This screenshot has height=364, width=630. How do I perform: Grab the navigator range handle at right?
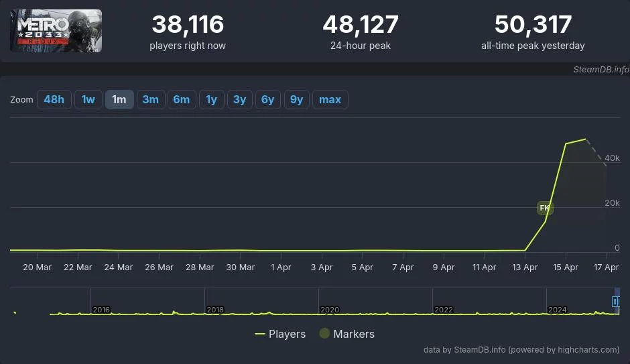coord(615,302)
